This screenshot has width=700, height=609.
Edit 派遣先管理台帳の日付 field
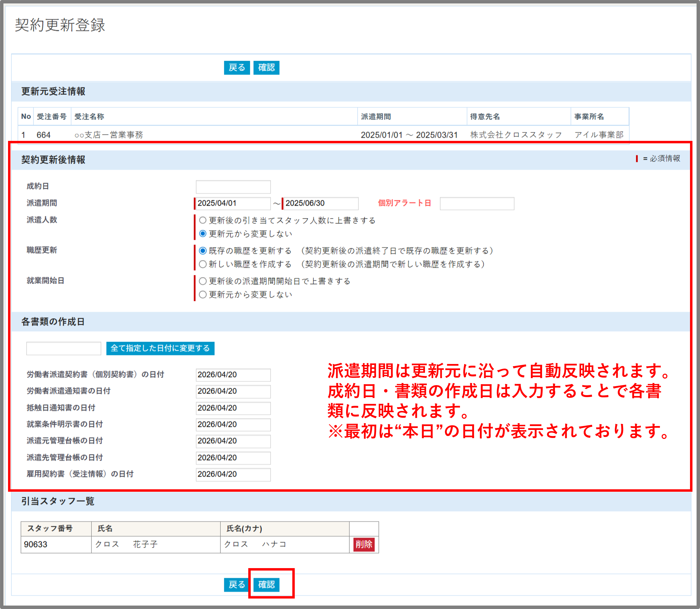click(233, 458)
